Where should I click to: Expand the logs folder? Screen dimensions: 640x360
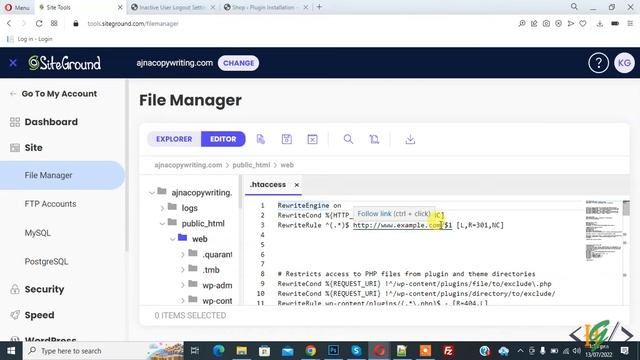pyautogui.click(x=162, y=208)
